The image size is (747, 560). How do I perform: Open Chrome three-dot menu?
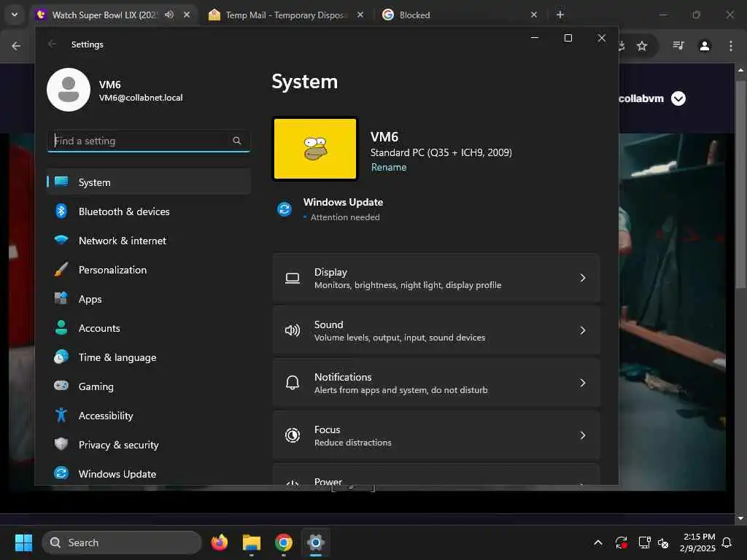[730, 46]
